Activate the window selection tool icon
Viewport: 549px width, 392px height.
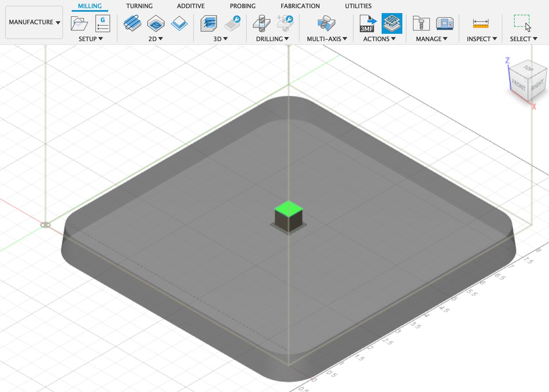pyautogui.click(x=522, y=22)
